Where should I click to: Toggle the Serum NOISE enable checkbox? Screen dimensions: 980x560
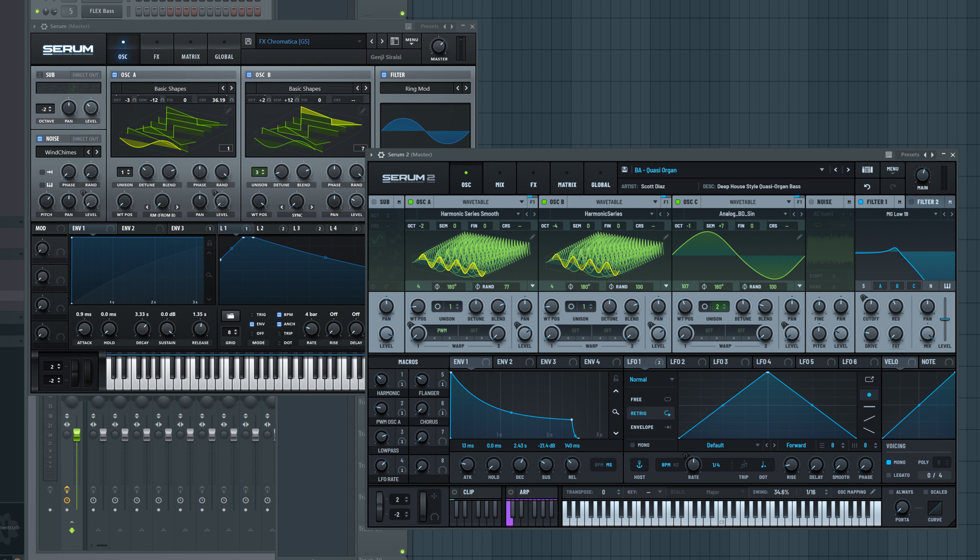39,139
